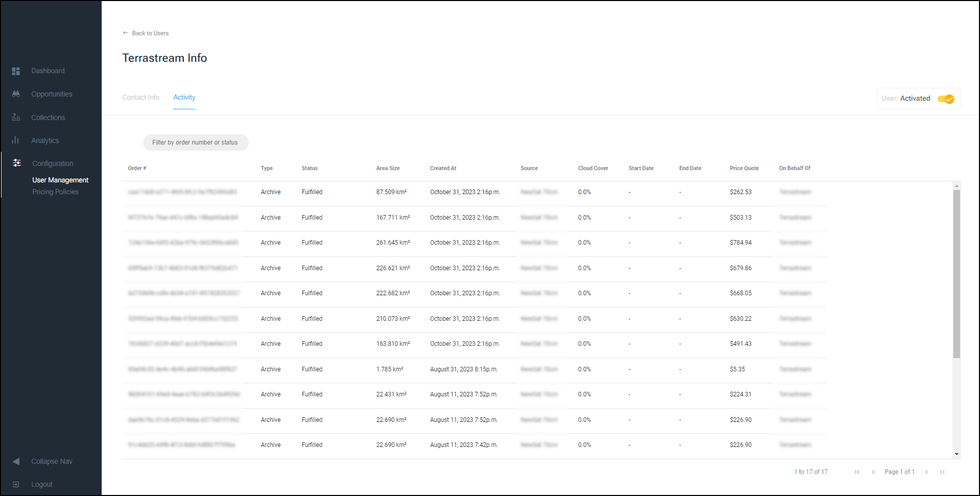980x496 pixels.
Task: Click the $224.31 price quote cell
Action: tap(741, 394)
